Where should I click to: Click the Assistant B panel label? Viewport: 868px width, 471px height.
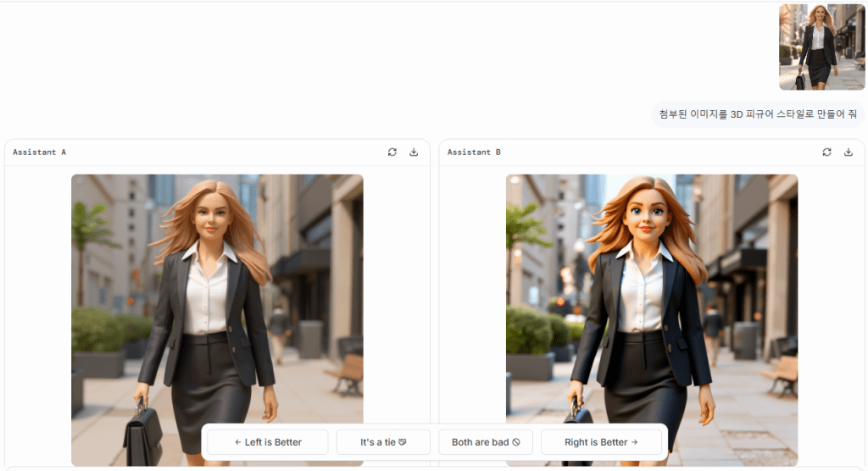tap(474, 152)
